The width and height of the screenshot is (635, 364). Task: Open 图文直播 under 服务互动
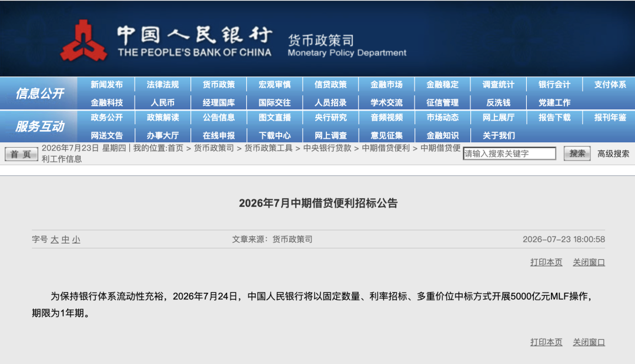pyautogui.click(x=275, y=118)
